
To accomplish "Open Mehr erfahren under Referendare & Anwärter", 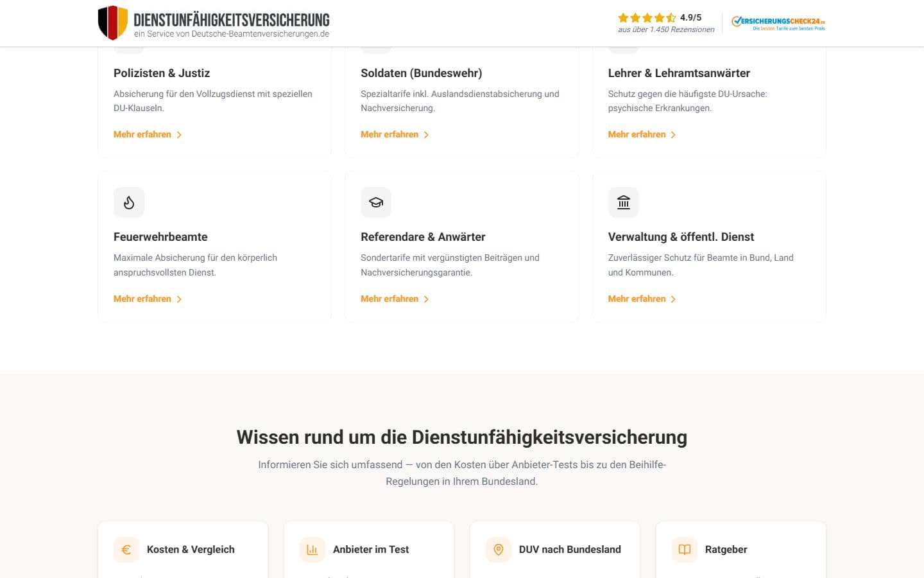I will (x=395, y=299).
